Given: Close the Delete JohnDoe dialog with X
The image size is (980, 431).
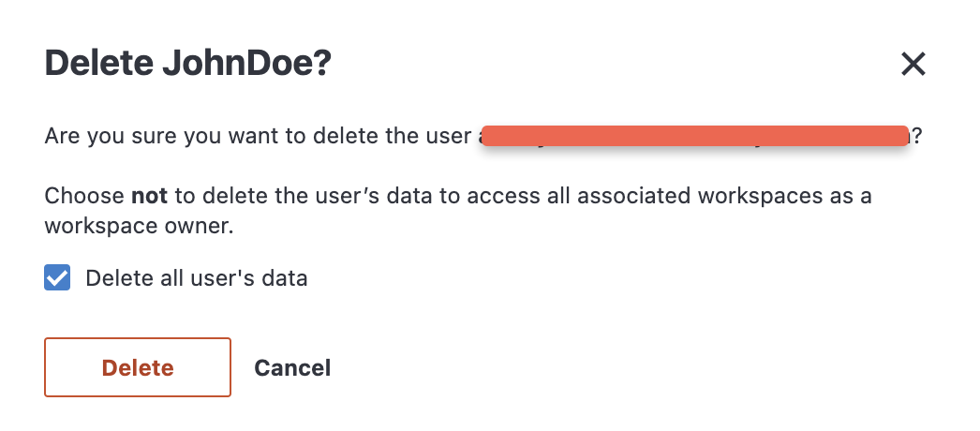Looking at the screenshot, I should (x=913, y=64).
